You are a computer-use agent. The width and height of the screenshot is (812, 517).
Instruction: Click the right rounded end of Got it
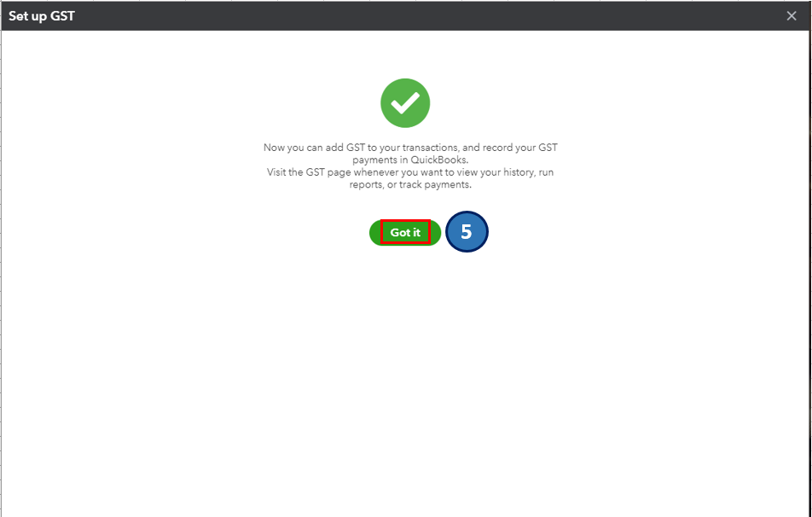(436, 233)
